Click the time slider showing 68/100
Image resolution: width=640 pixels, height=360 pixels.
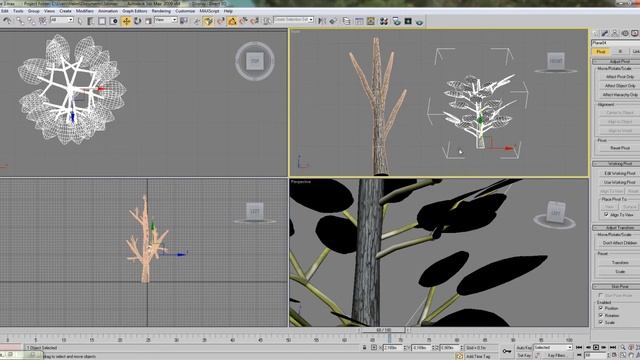[x=384, y=330]
